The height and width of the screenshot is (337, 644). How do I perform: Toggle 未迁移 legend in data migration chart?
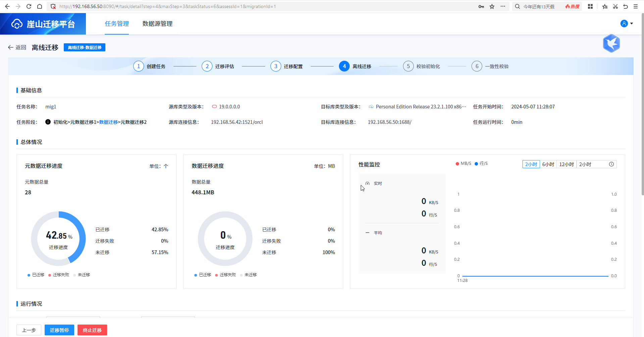(248, 275)
